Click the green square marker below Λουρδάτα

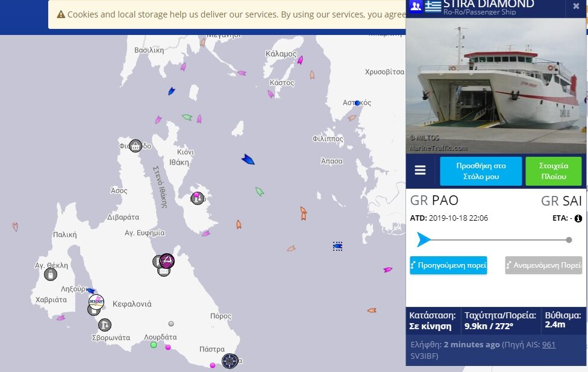(x=154, y=345)
